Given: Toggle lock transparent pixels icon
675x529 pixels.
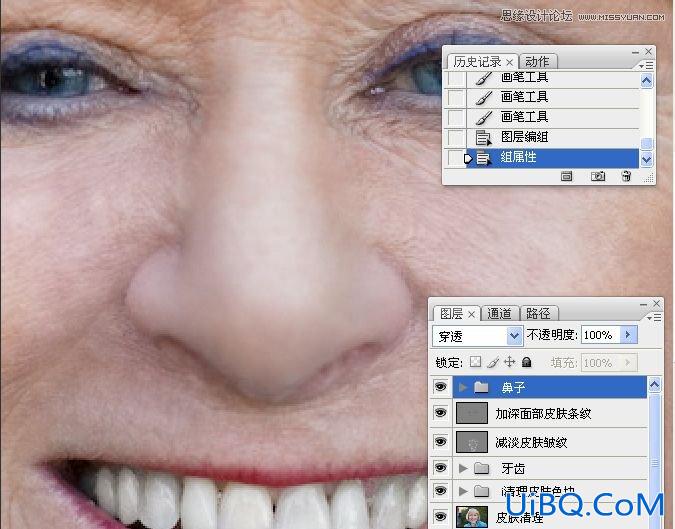Looking at the screenshot, I should [475, 362].
